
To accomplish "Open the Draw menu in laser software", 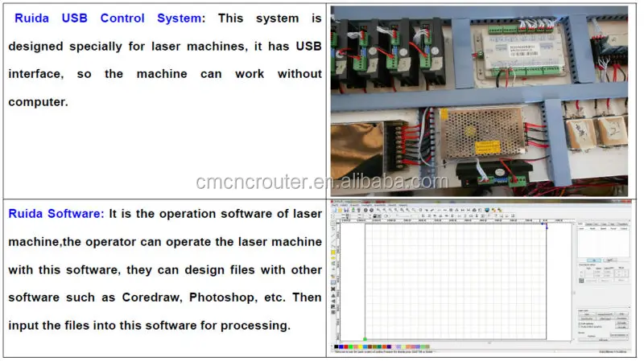I will coord(354,205).
